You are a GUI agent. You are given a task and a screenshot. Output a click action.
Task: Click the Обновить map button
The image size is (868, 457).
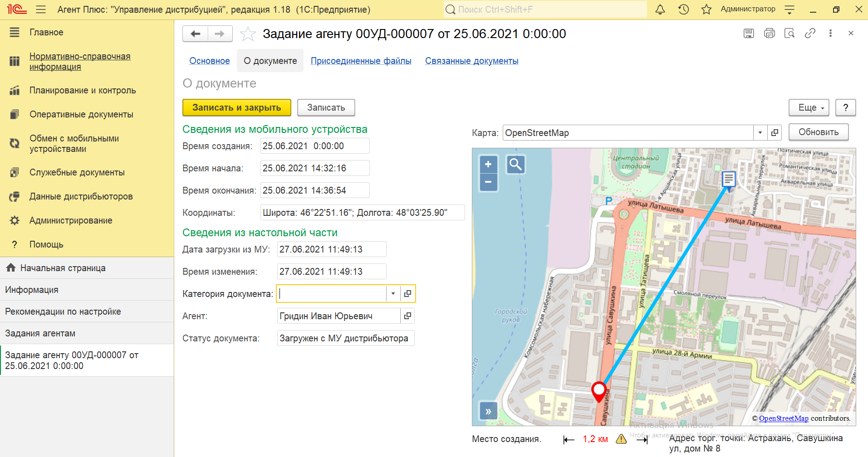[819, 132]
